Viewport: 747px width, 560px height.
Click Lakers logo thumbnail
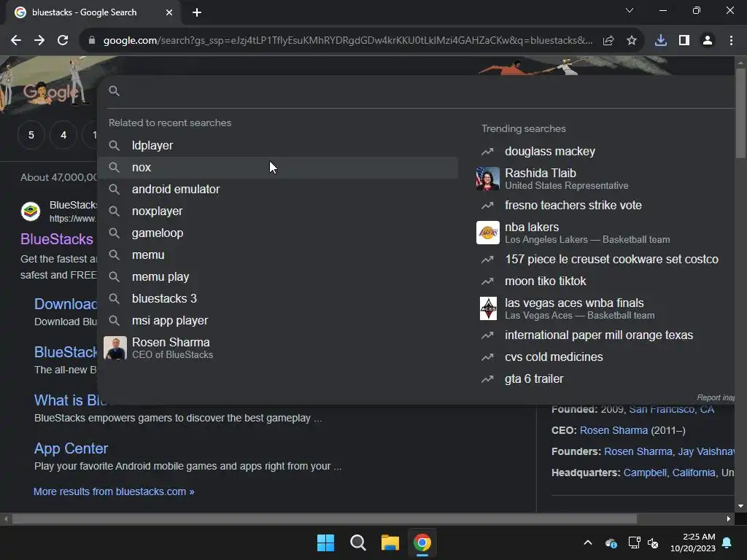[488, 233]
